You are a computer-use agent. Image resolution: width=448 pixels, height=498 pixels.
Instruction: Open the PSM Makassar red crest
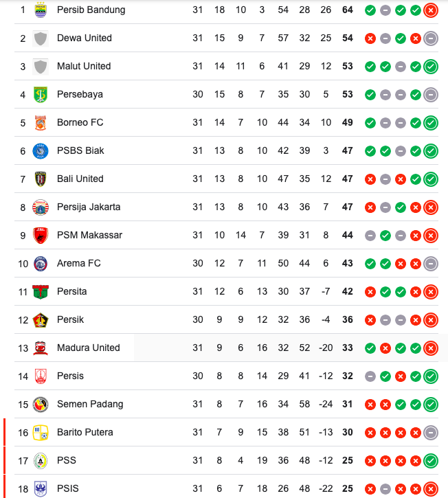(41, 236)
